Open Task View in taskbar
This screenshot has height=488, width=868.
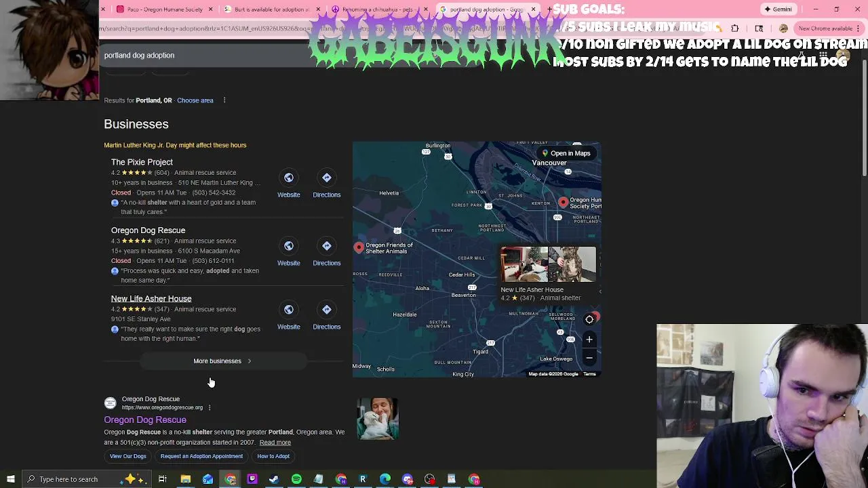163,479
